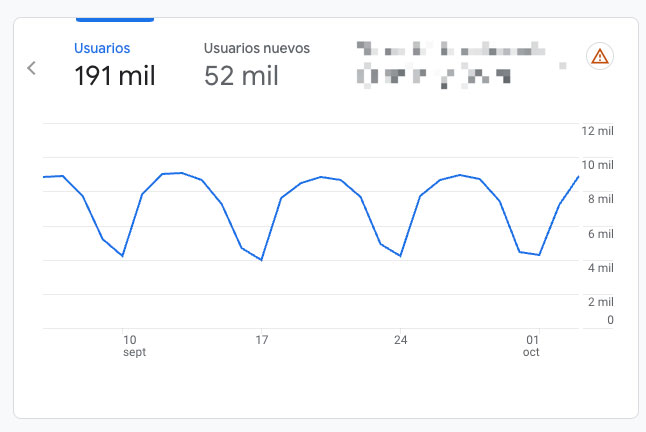Click the 17 date axis label
This screenshot has width=646, height=432.
(x=262, y=340)
